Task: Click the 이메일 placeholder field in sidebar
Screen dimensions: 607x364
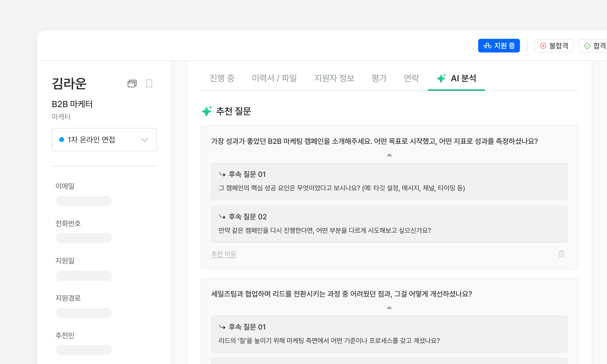Action: [x=84, y=201]
